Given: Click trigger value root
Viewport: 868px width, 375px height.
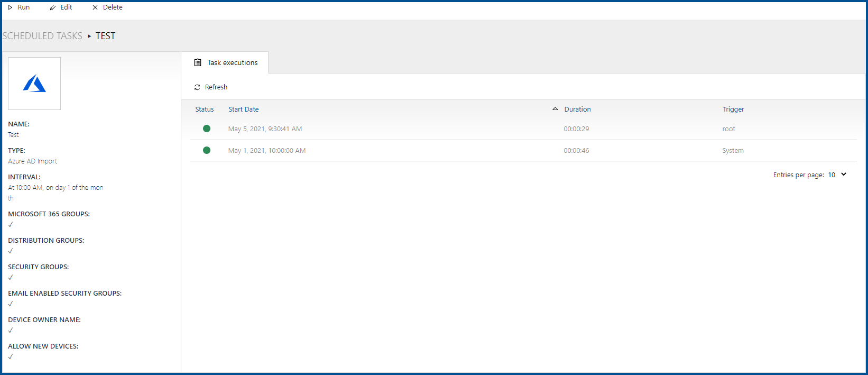Looking at the screenshot, I should [x=728, y=129].
